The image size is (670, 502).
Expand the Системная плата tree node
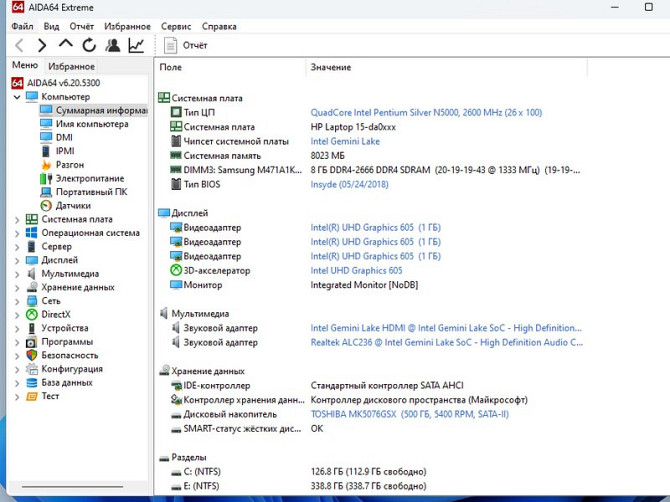click(x=17, y=220)
